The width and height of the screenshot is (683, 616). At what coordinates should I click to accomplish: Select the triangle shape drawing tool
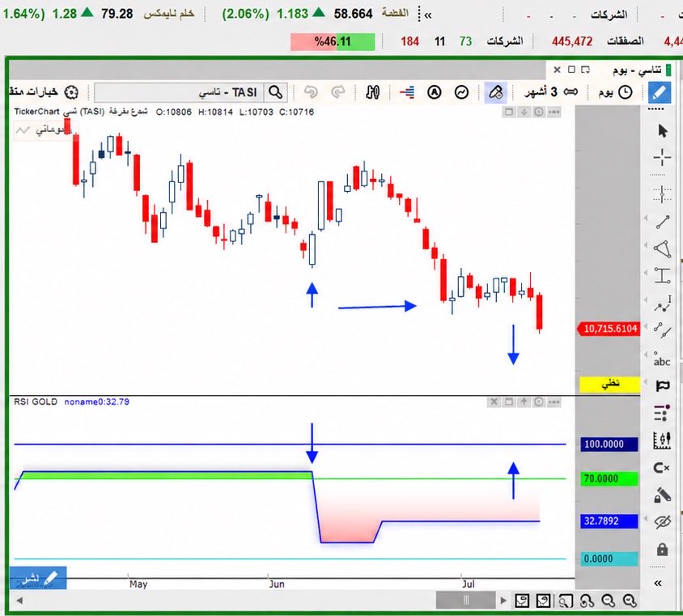(662, 249)
